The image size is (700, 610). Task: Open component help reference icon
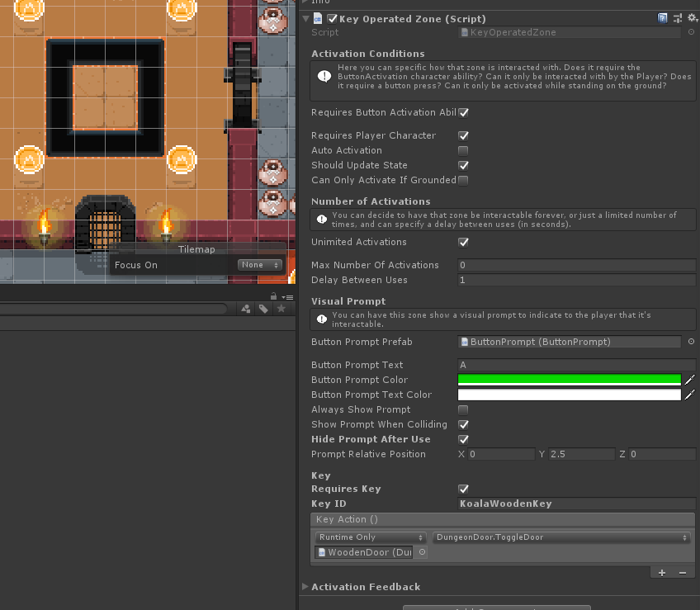click(x=663, y=18)
